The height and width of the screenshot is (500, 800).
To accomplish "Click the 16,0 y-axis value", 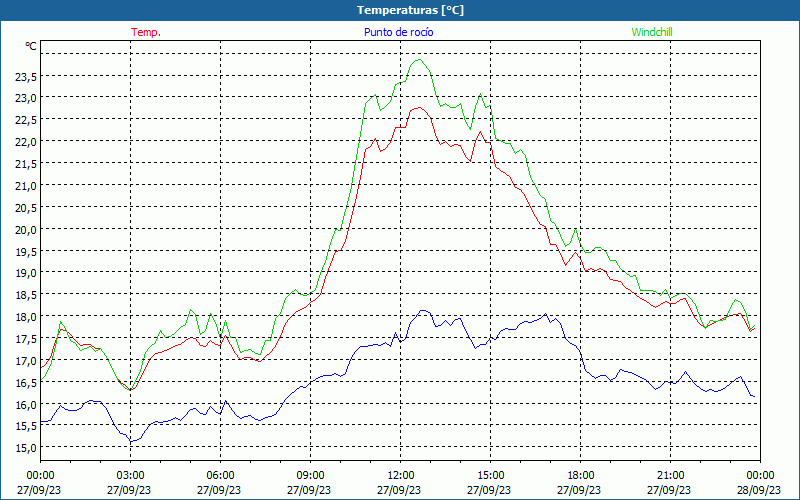I will [x=26, y=405].
